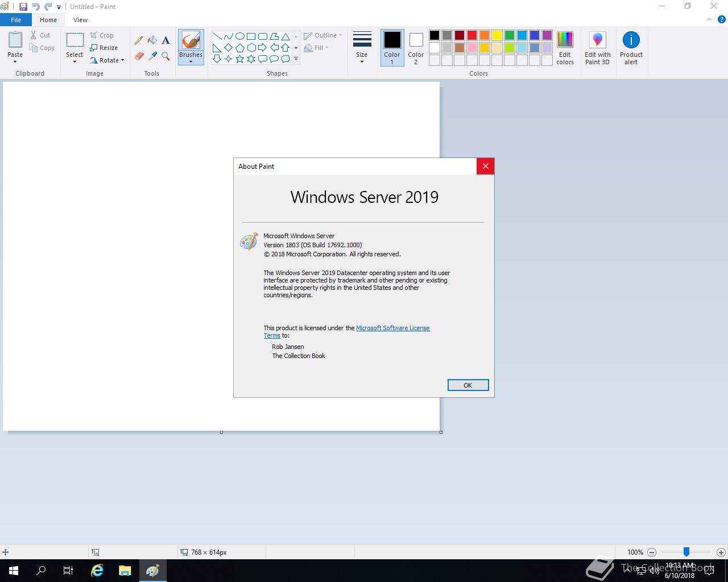
Task: Select the Magnifier tool
Action: tap(166, 56)
